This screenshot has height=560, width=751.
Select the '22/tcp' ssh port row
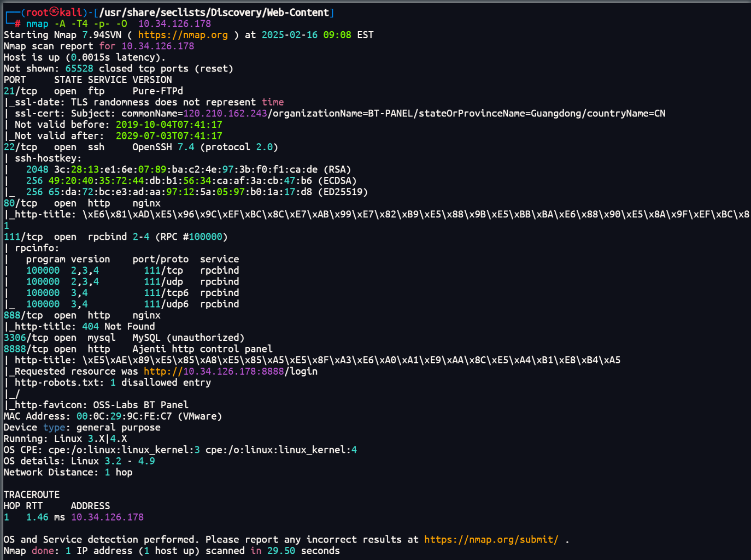pyautogui.click(x=141, y=147)
